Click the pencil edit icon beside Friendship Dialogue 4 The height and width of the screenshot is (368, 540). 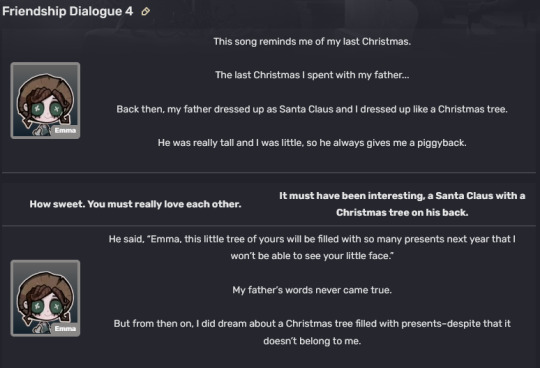(146, 12)
